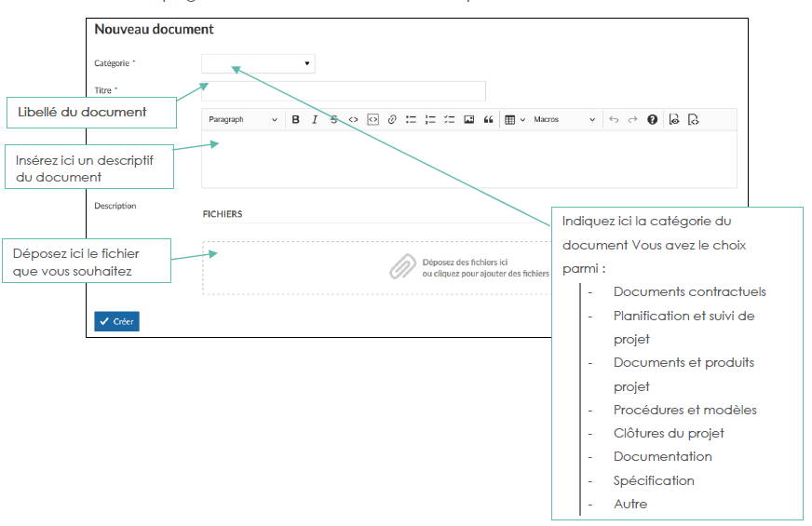Toggle bold formatting in the editor
Screen dimensions: 812x526
pyautogui.click(x=296, y=120)
